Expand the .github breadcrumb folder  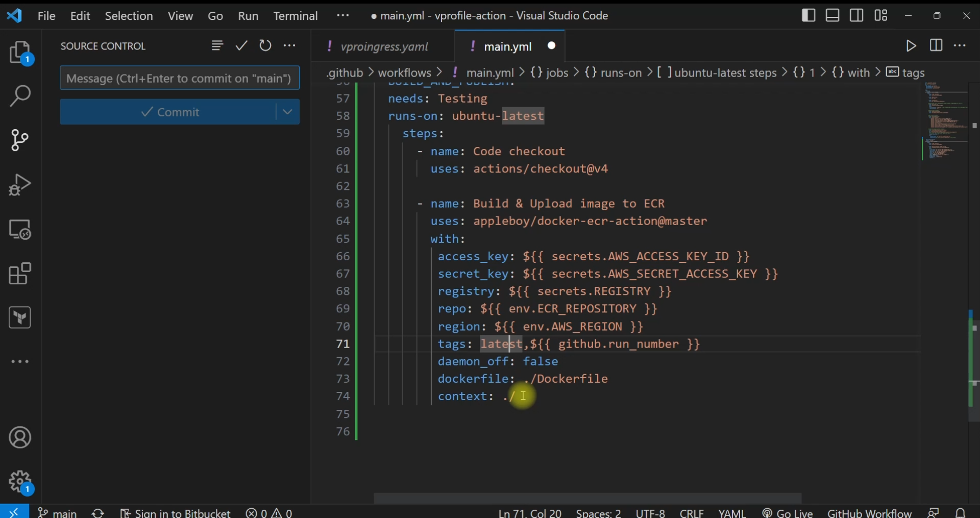point(345,72)
